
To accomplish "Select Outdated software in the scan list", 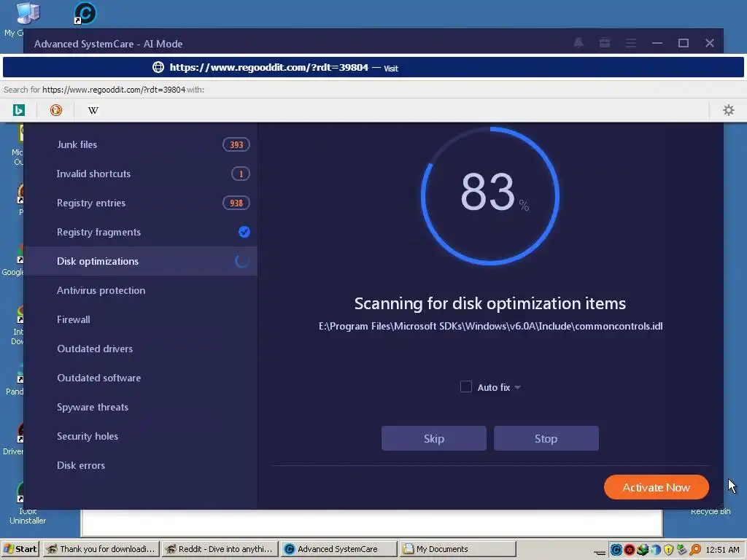I will coord(141,378).
